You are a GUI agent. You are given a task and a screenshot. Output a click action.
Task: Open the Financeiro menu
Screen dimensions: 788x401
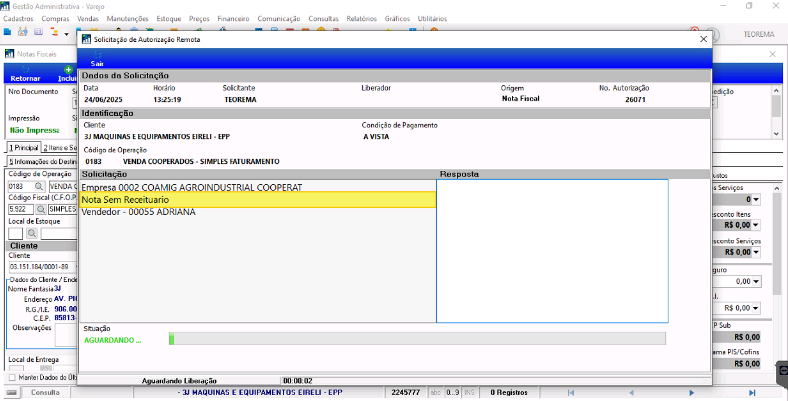[233, 19]
